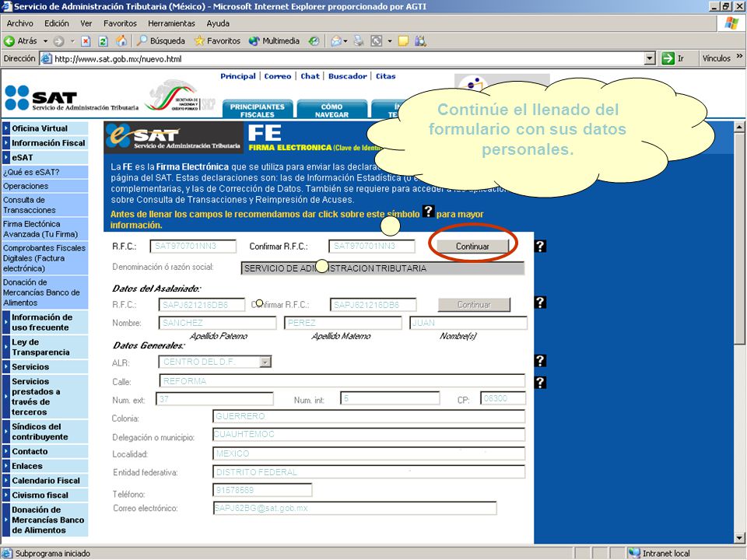Open Firma Electrónica Avanzada (Tu Firma) link
747x560 pixels.
point(40,229)
